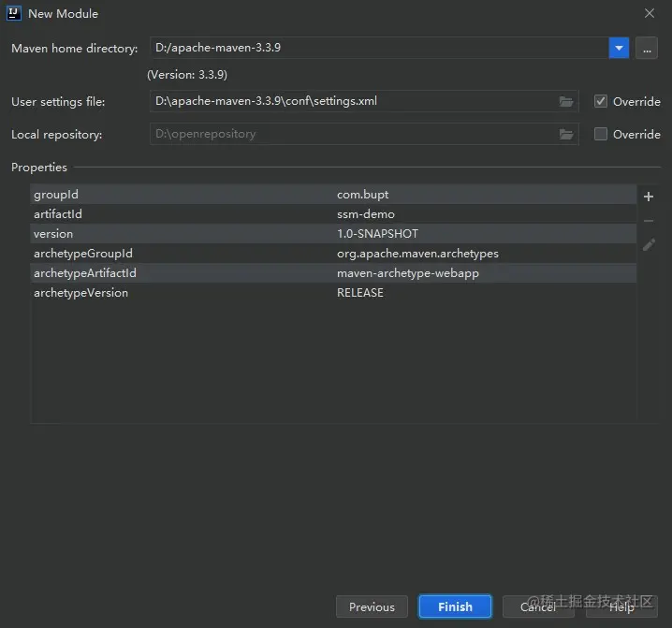Select the artifactId property row
The width and height of the screenshot is (672, 628).
pyautogui.click(x=333, y=214)
